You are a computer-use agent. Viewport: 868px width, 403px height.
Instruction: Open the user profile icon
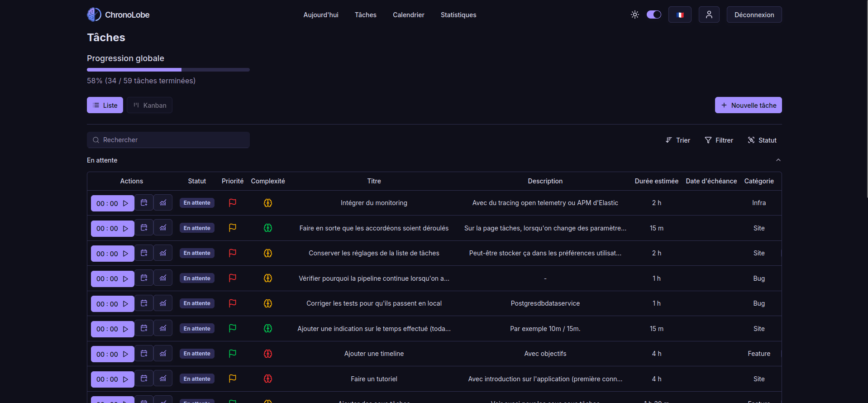coord(709,14)
